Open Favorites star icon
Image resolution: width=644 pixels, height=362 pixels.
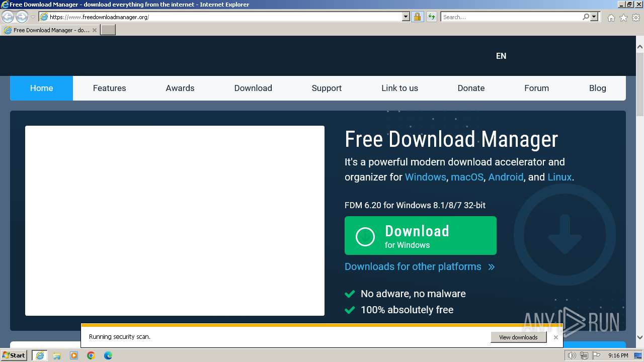pos(623,18)
